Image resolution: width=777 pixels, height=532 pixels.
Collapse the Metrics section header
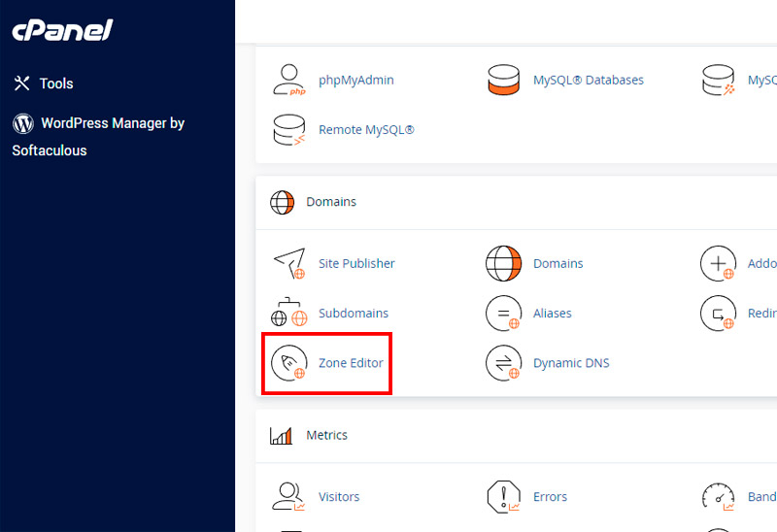(x=516, y=436)
